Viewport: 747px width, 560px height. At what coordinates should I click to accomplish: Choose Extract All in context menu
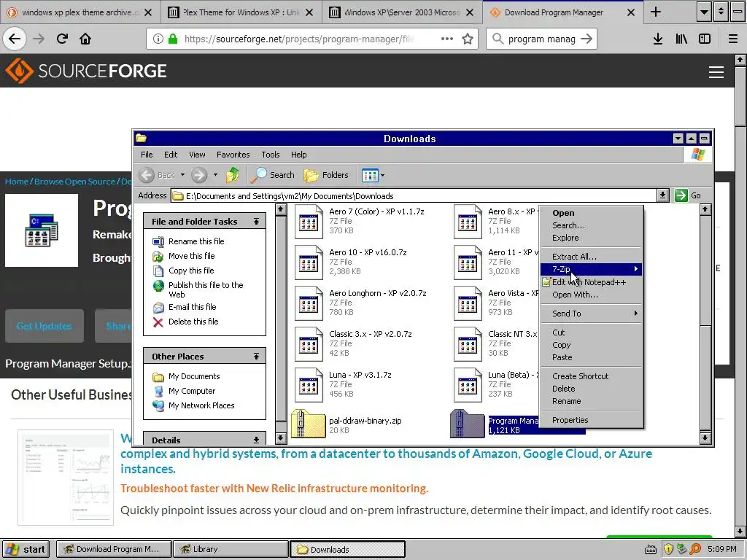coord(591,257)
